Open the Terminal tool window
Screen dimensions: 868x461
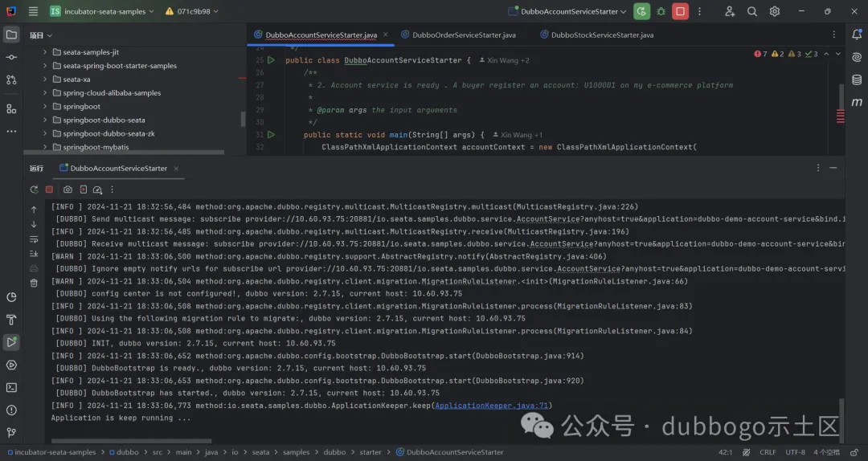tap(11, 387)
